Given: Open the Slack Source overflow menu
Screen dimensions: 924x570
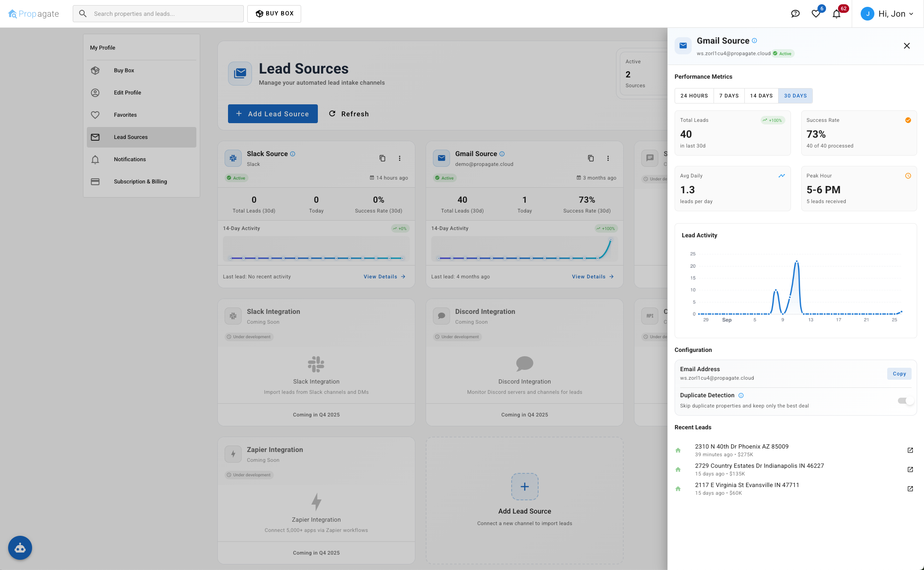Looking at the screenshot, I should tap(400, 158).
